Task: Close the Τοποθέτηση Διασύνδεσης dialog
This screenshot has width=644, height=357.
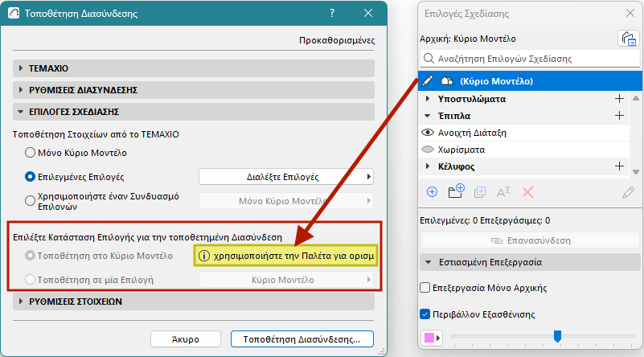Action: (368, 13)
